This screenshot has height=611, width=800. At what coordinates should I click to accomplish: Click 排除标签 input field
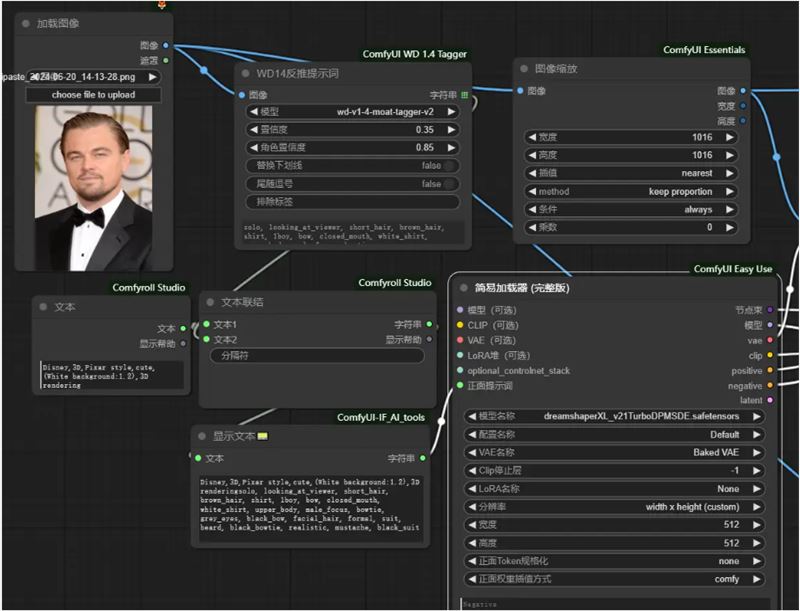pos(353,202)
